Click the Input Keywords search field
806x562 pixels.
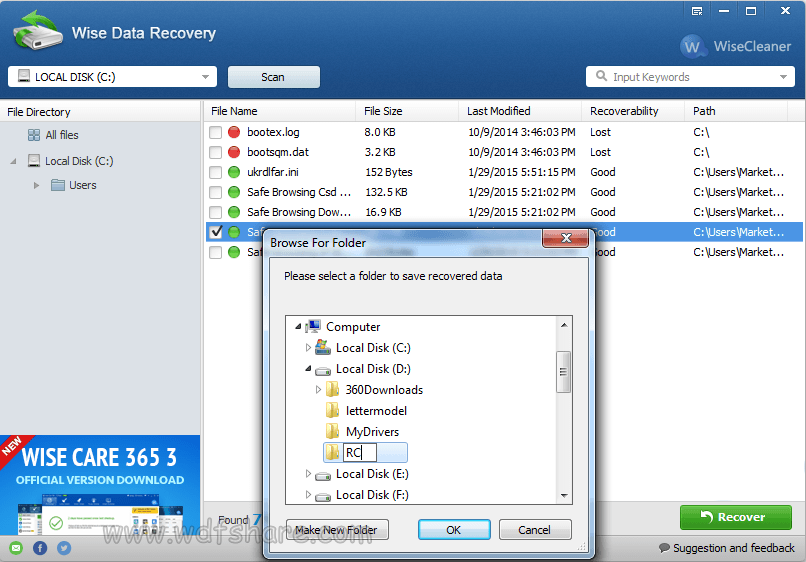point(690,77)
